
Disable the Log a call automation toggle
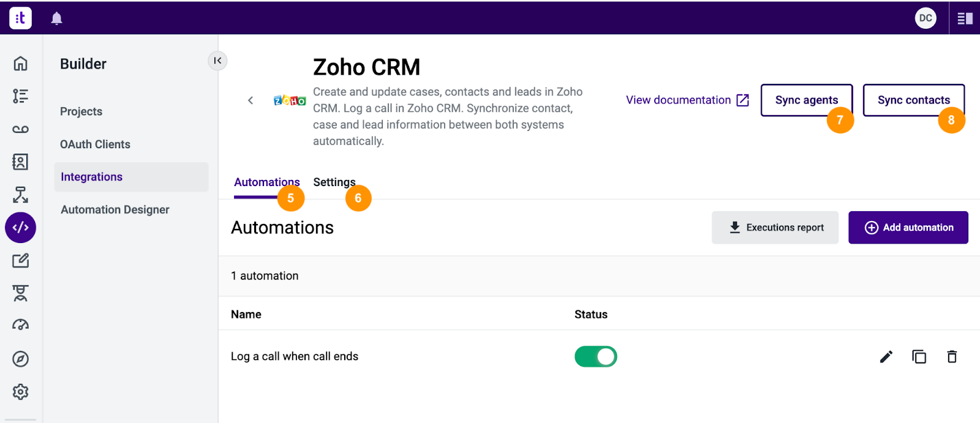pos(596,357)
